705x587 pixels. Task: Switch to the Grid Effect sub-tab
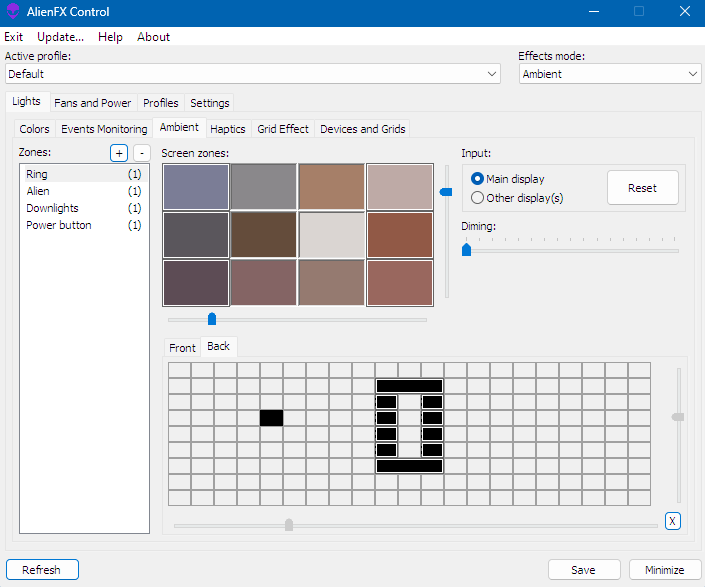pyautogui.click(x=283, y=129)
